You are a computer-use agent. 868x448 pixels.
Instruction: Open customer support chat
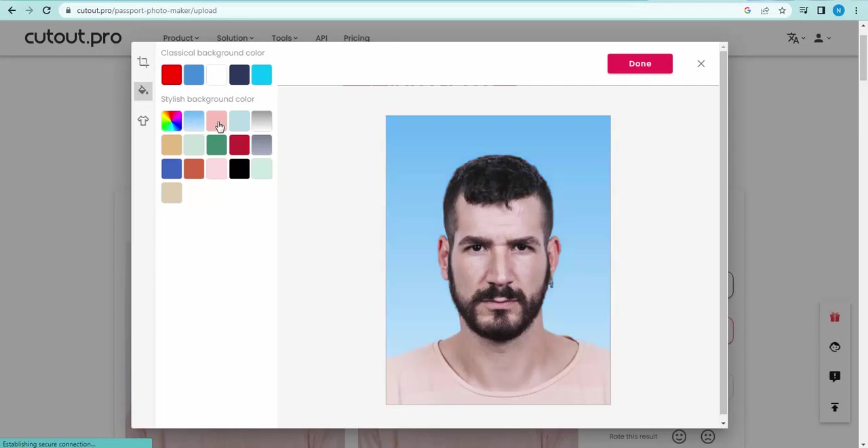click(x=835, y=347)
